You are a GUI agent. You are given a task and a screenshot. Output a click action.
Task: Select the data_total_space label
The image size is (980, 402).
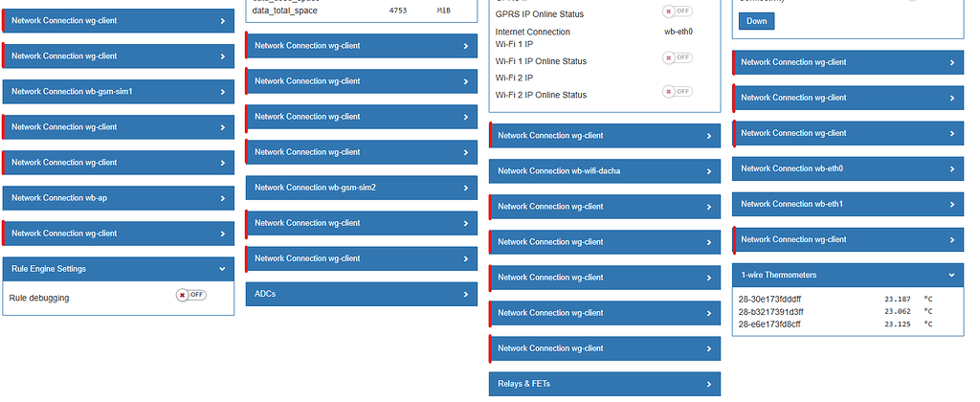(x=284, y=11)
